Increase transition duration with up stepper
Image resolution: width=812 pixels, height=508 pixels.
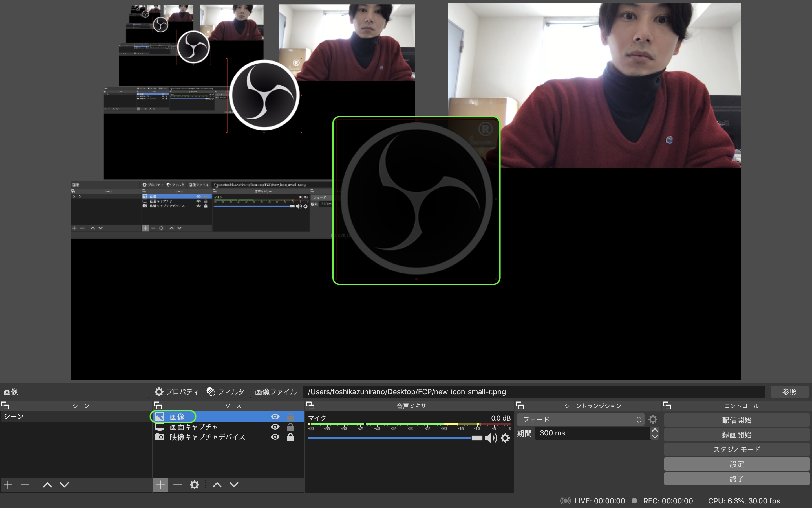[x=655, y=430]
